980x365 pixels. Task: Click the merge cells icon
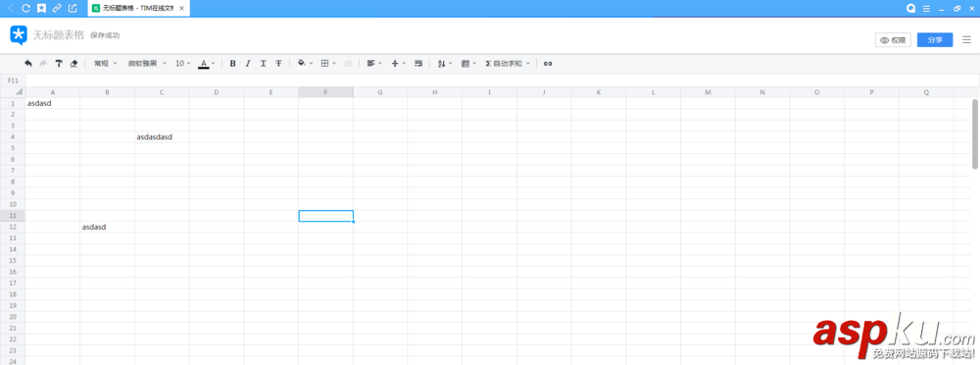pyautogui.click(x=349, y=63)
